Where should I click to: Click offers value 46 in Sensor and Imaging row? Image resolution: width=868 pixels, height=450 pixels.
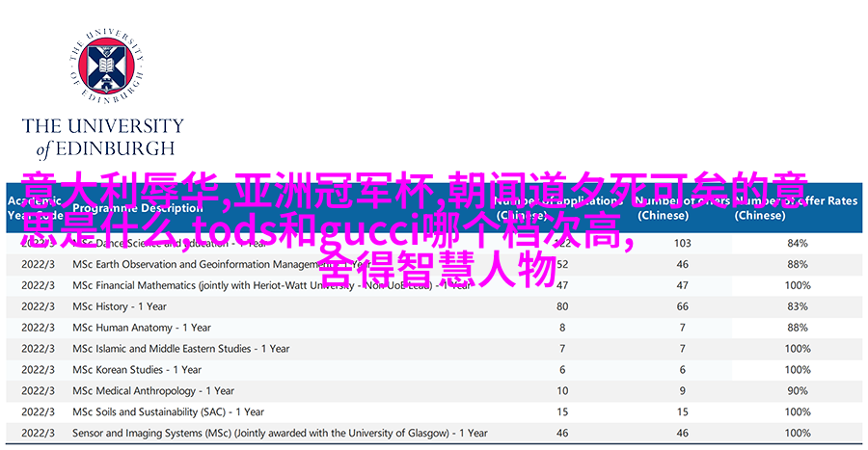tap(683, 434)
